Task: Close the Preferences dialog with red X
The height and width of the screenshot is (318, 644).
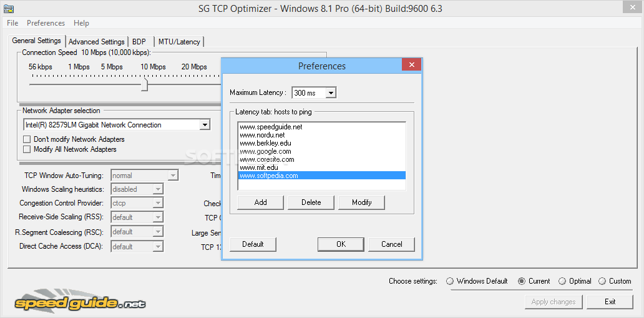Action: tap(411, 65)
